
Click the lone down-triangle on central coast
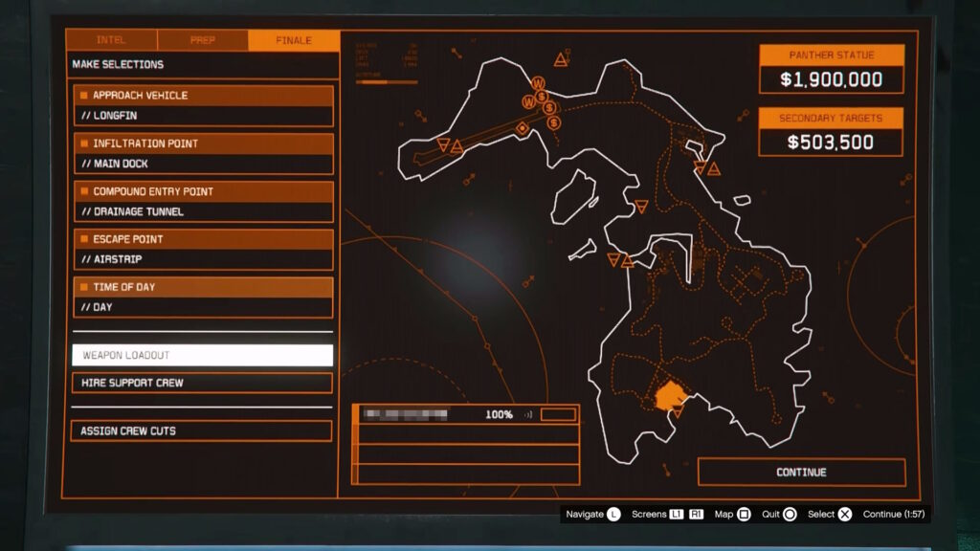[641, 206]
